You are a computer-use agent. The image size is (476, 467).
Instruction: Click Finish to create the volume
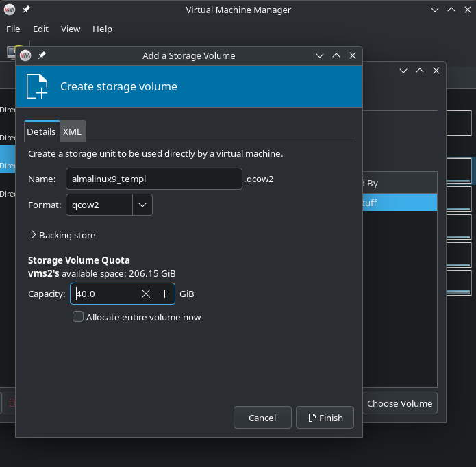(325, 418)
